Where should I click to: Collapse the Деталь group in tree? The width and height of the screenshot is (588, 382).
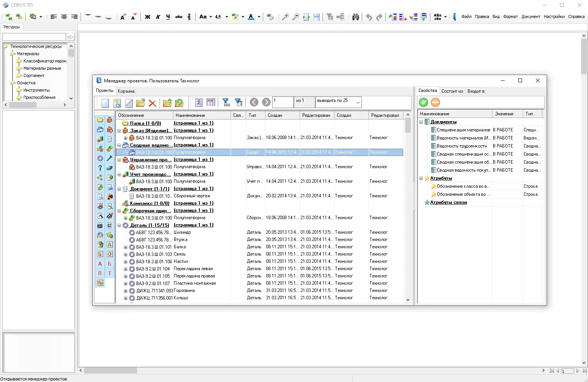119,225
